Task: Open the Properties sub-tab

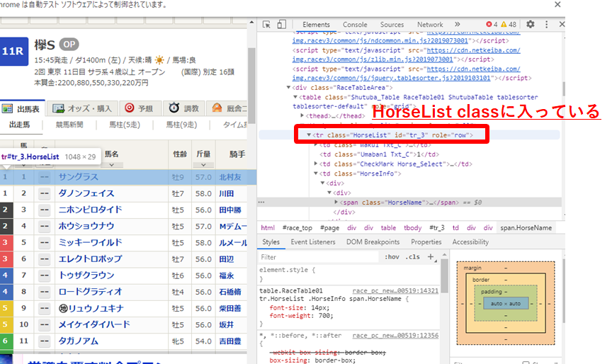Action: (426, 242)
